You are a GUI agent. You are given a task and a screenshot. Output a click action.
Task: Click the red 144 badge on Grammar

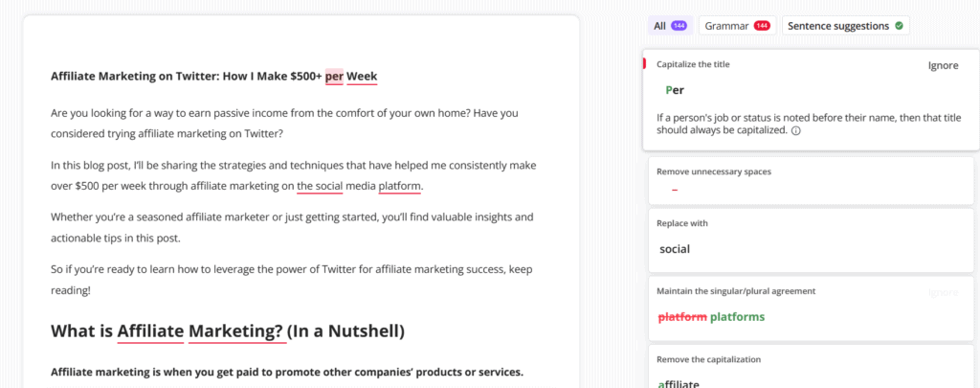coord(762,26)
